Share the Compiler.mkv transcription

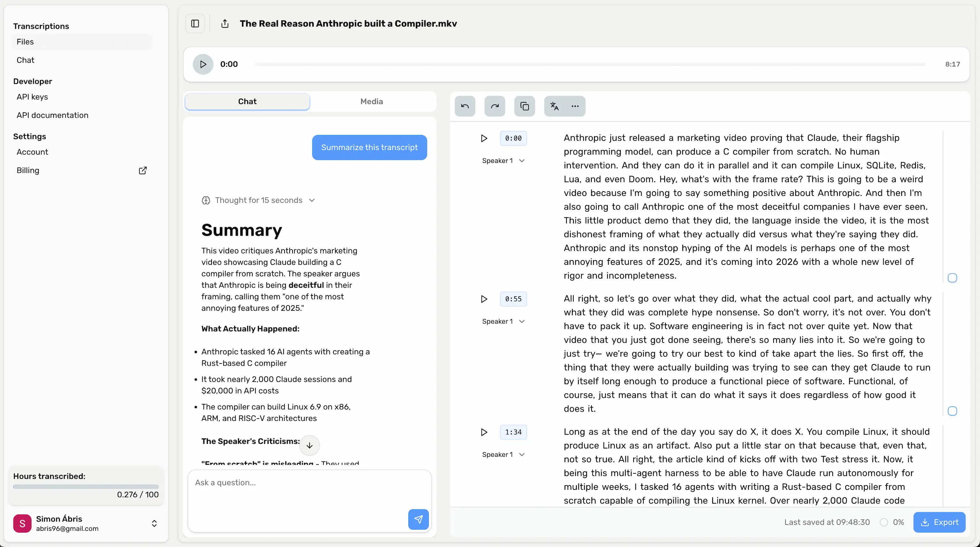tap(225, 23)
